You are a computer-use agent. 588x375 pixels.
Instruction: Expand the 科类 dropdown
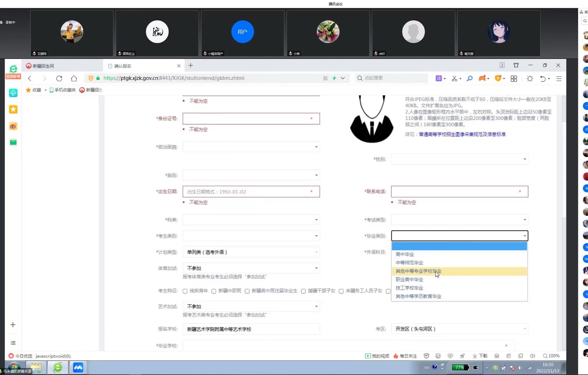click(251, 220)
